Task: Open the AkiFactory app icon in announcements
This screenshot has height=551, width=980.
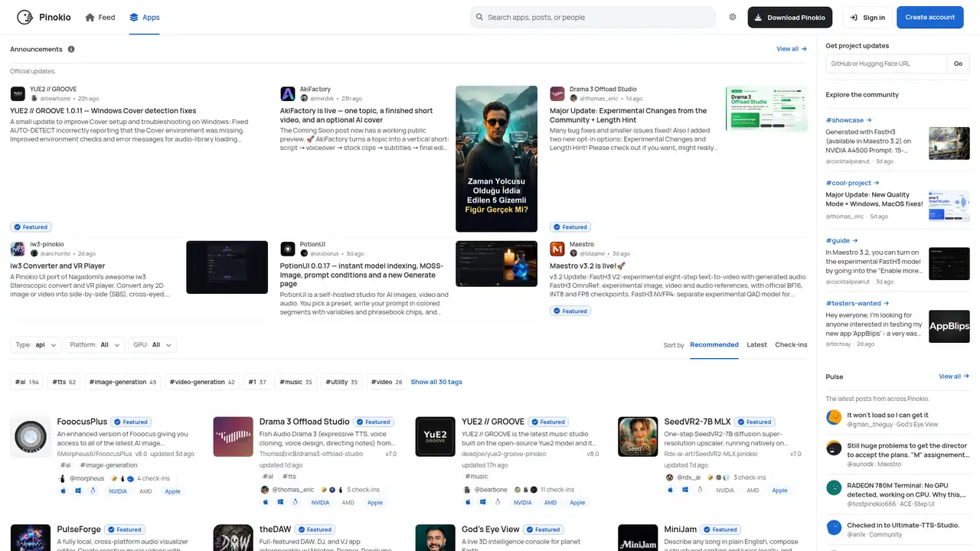Action: click(288, 93)
